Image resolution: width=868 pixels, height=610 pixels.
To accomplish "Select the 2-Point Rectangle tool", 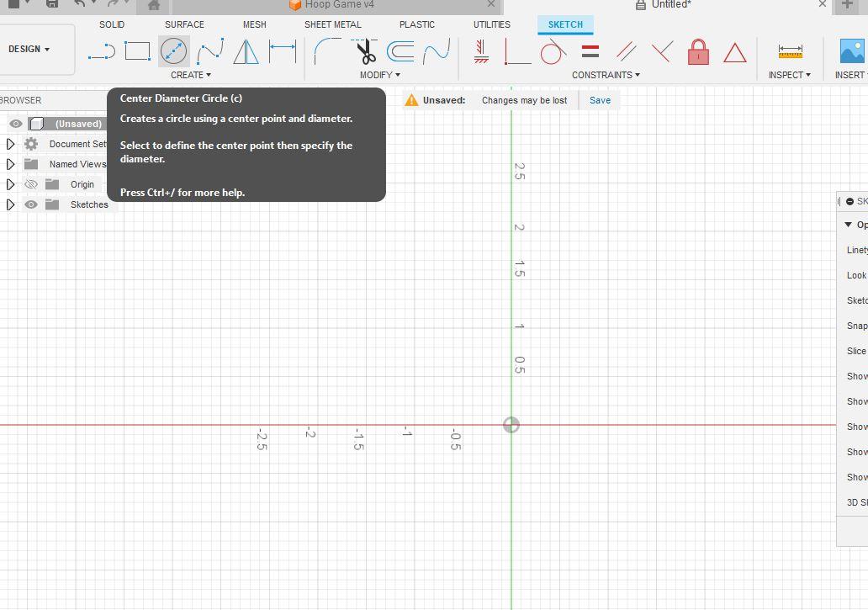I will pos(137,51).
